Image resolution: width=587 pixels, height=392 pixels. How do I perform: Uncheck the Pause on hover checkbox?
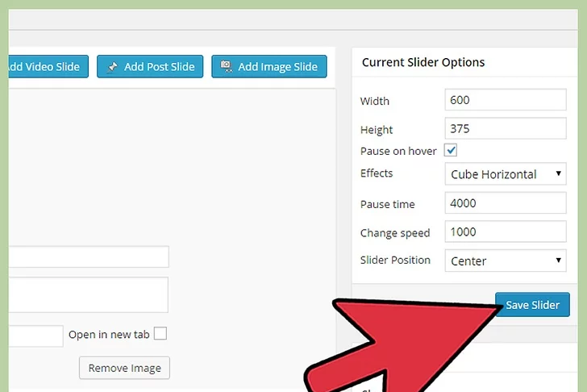coord(451,151)
